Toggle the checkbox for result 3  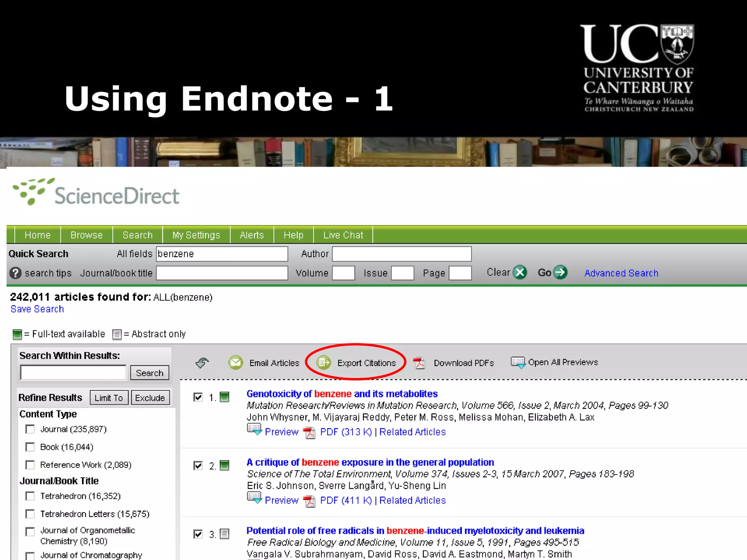(198, 534)
